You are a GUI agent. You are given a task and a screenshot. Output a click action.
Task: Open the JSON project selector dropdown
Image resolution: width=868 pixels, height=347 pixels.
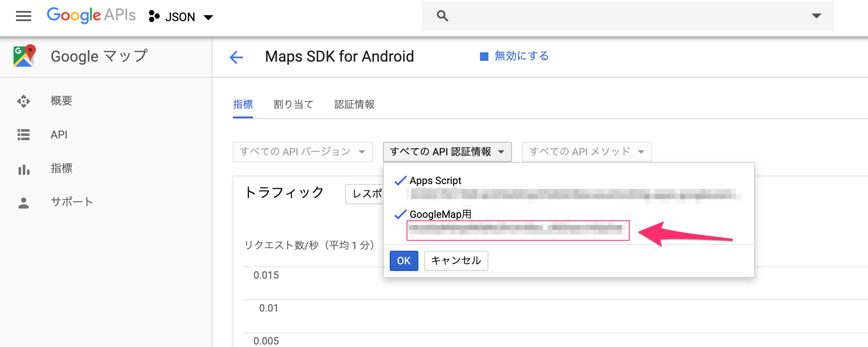(x=181, y=17)
